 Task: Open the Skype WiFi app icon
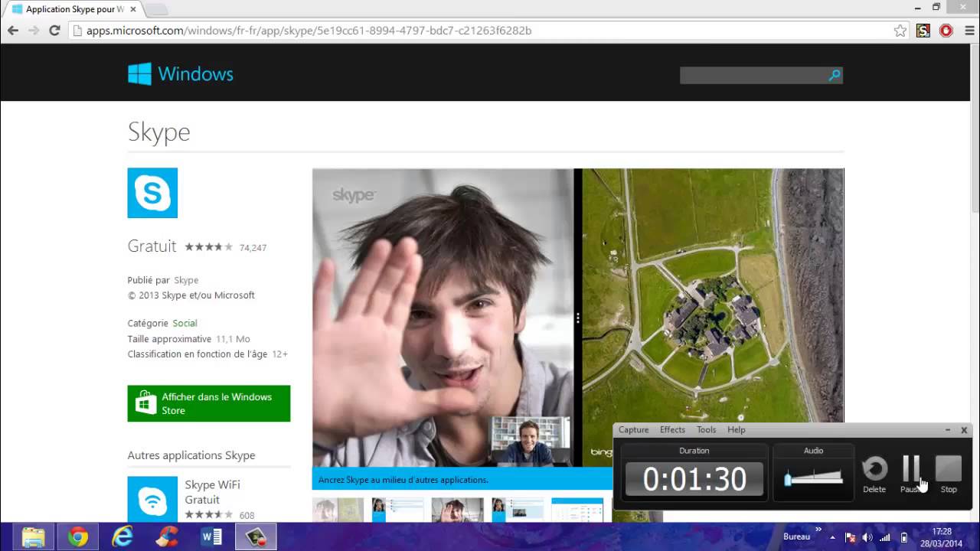[x=152, y=499]
